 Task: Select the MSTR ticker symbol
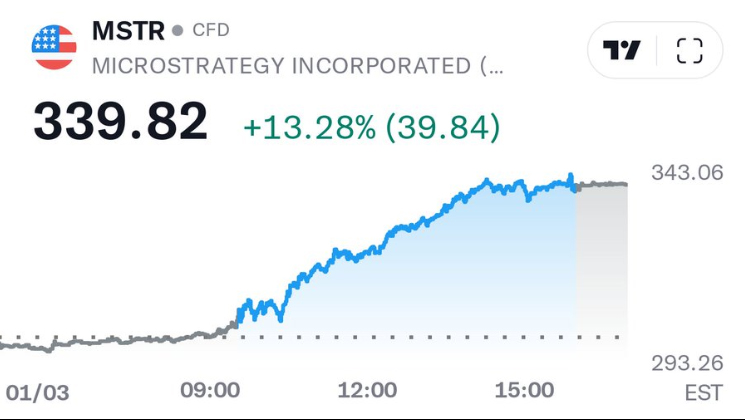[127, 30]
